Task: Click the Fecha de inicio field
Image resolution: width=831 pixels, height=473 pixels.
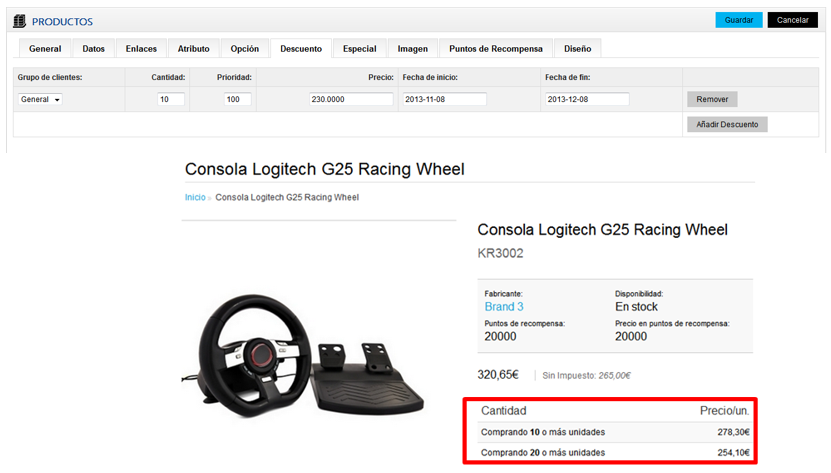Action: (445, 99)
